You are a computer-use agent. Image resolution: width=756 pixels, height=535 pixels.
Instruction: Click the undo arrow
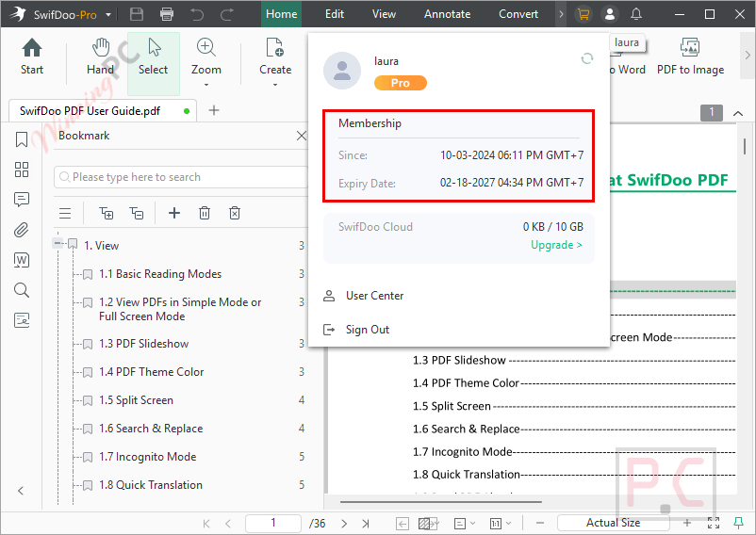point(197,14)
